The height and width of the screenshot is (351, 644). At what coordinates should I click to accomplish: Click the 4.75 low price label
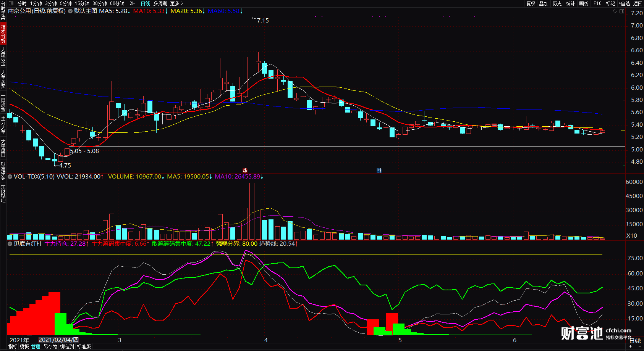click(65, 166)
